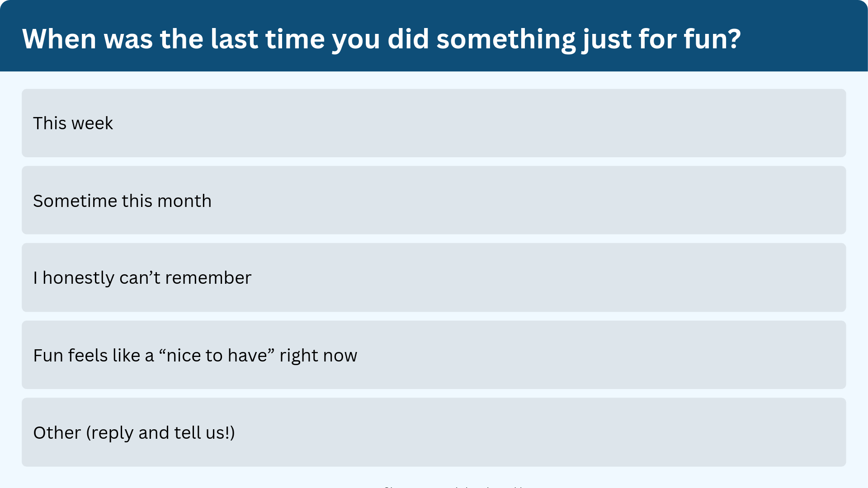Choose the "nice to have" answer row

(x=434, y=355)
